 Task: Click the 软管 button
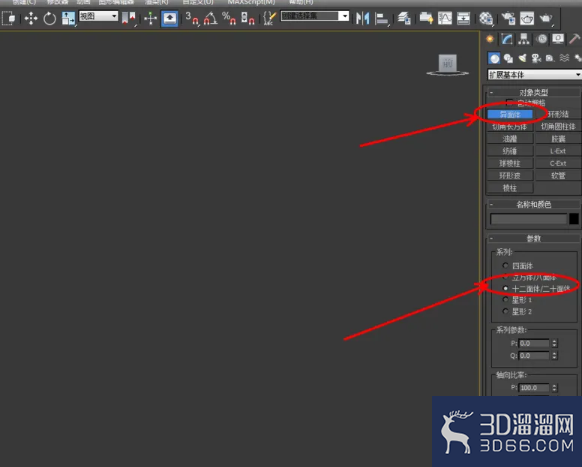tap(558, 176)
